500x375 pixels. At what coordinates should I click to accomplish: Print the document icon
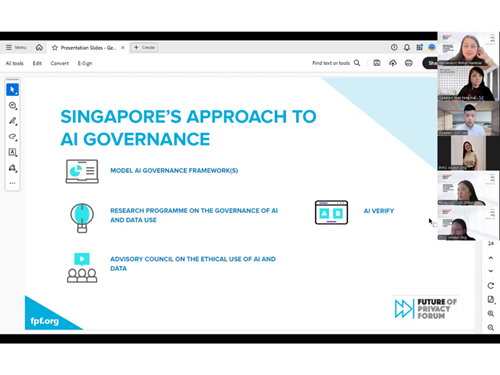point(409,63)
